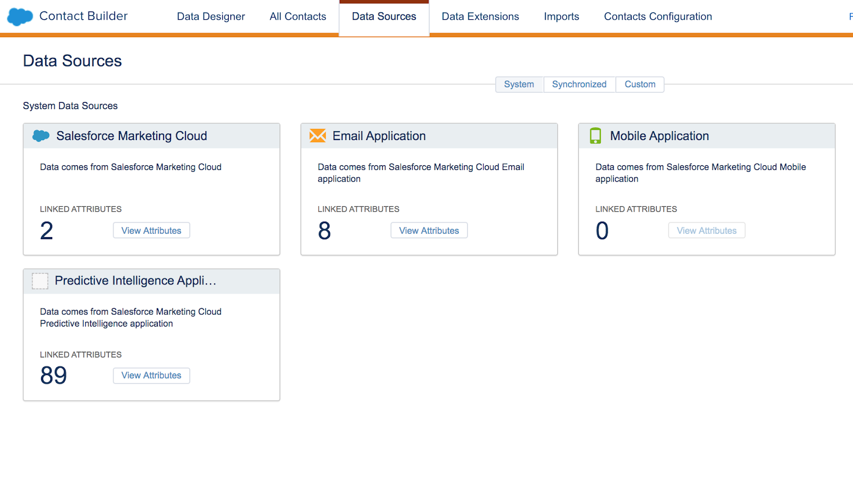Show Synchronized data sources filter
The width and height of the screenshot is (853, 504).
[579, 84]
